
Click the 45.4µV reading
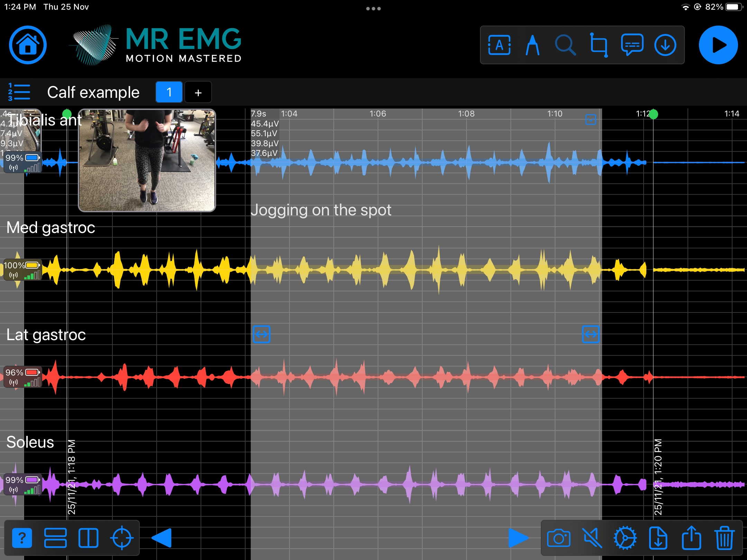tap(265, 124)
